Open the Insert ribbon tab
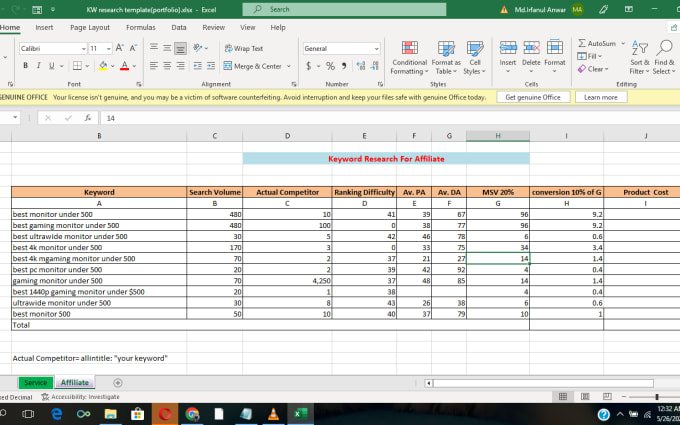 (44, 27)
